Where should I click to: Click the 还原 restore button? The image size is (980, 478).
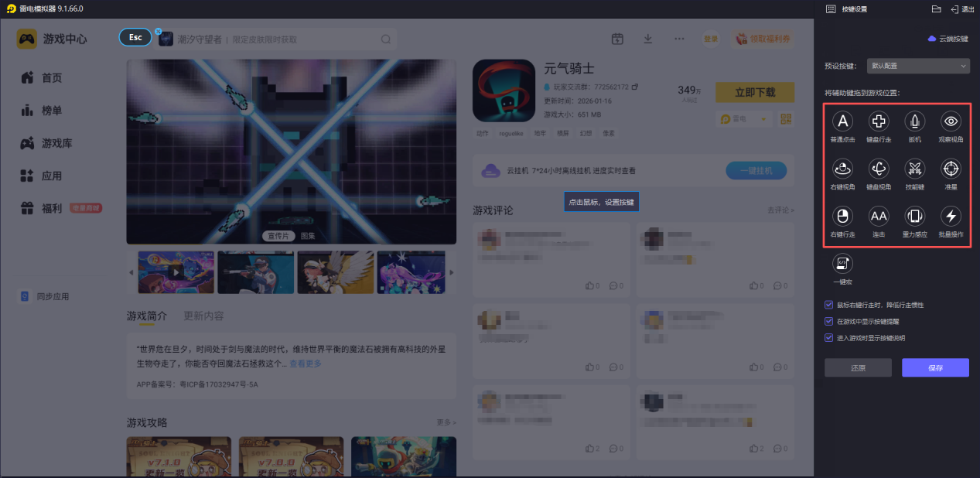(858, 367)
